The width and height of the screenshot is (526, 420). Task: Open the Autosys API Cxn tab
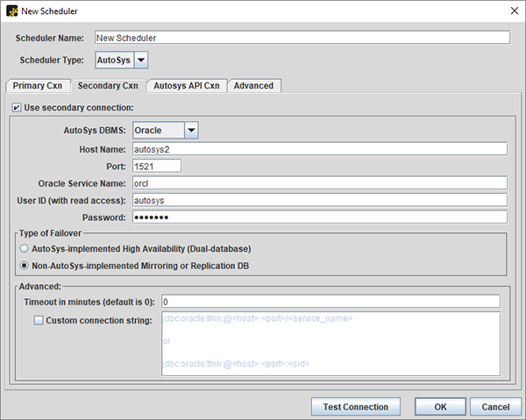click(187, 86)
